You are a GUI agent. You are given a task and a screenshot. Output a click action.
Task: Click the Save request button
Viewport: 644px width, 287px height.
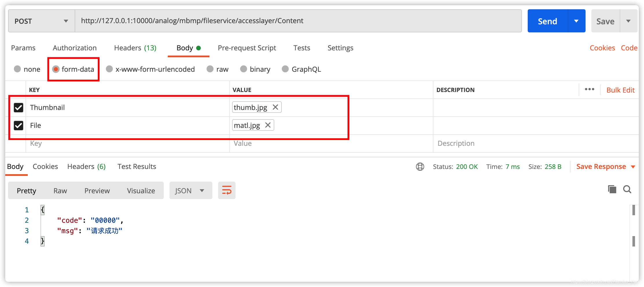point(605,21)
